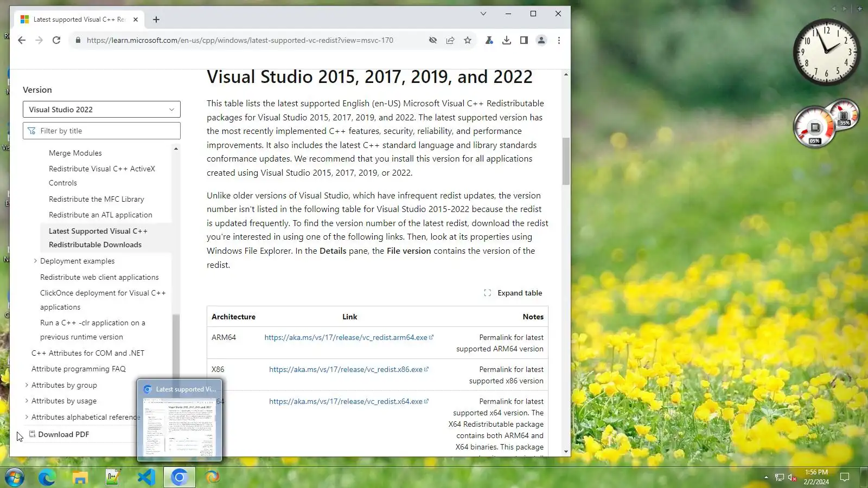Close the Latest supported Visual C++ tab
The image size is (868, 488).
[136, 20]
